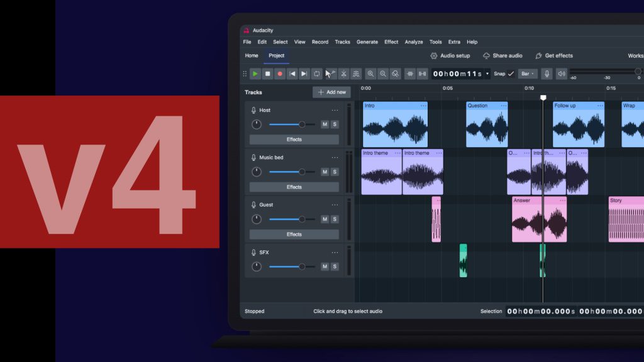Open the Intro clip options dots
The height and width of the screenshot is (362, 644).
423,106
